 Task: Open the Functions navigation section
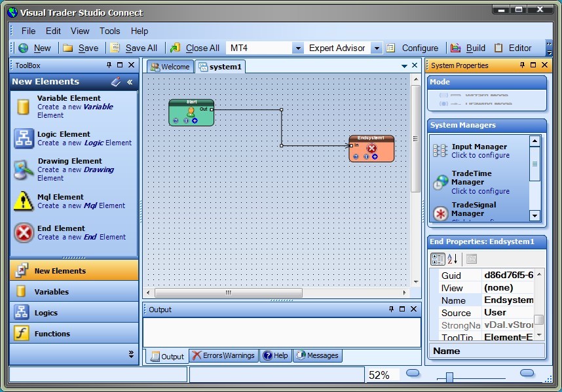74,333
